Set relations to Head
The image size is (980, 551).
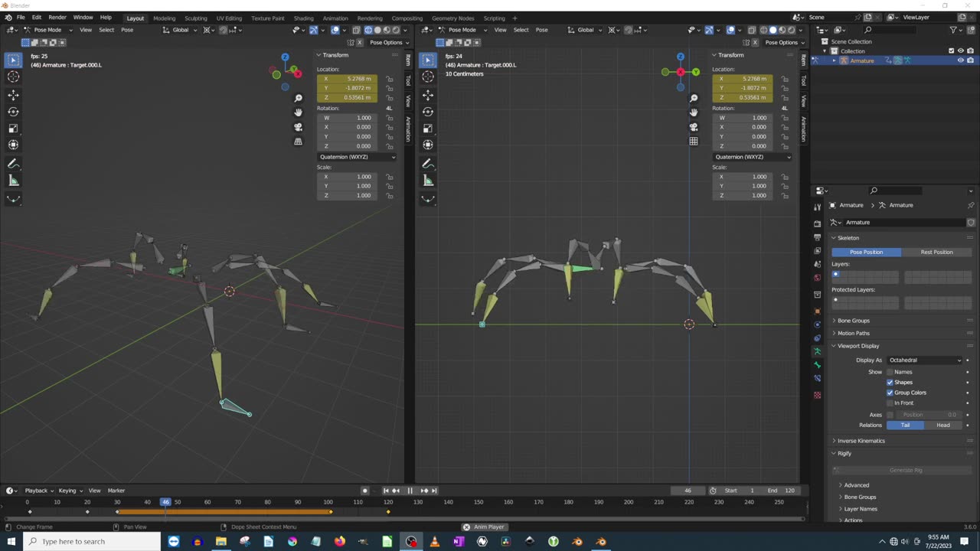(x=942, y=425)
